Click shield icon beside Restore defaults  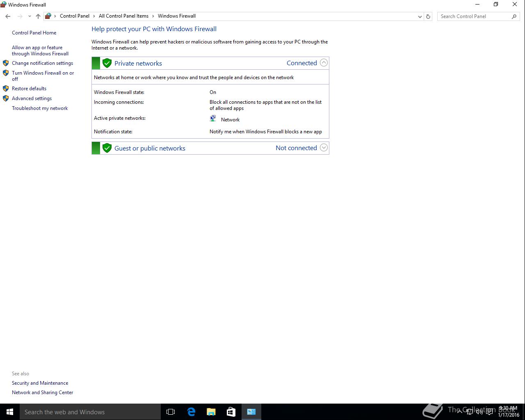pyautogui.click(x=6, y=89)
